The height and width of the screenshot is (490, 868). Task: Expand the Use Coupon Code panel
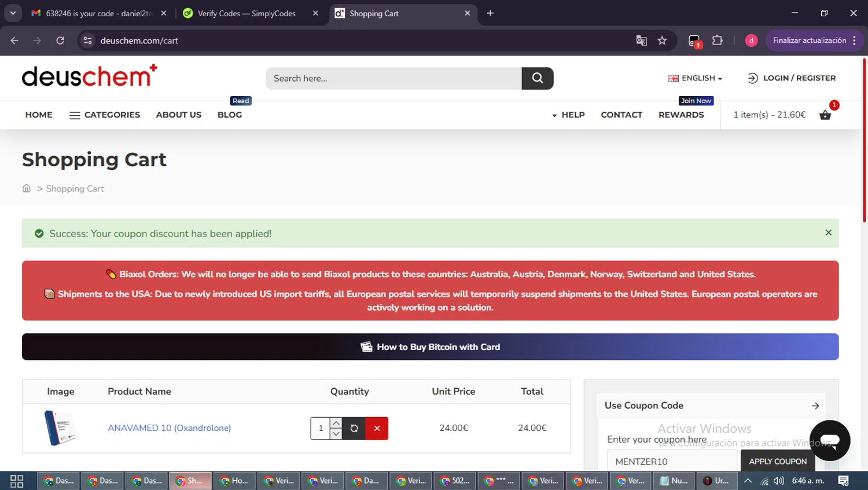coord(711,406)
